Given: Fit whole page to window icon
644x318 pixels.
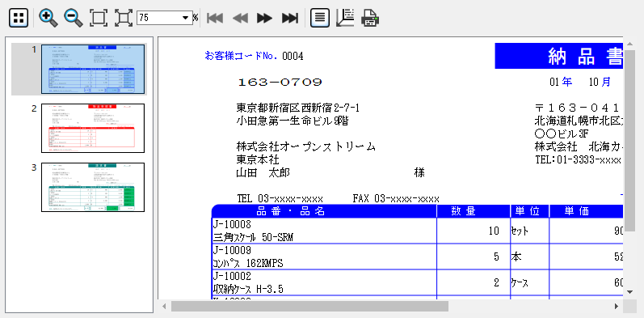Looking at the screenshot, I should [98, 18].
